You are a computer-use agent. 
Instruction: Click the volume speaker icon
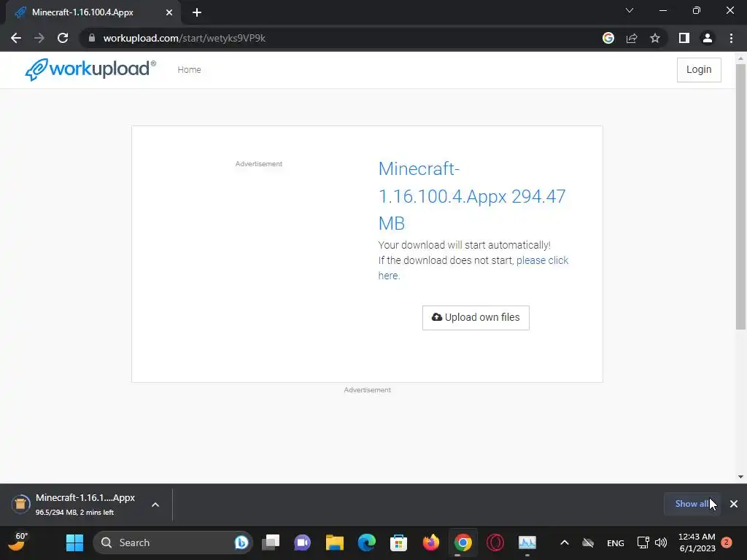pyautogui.click(x=661, y=542)
